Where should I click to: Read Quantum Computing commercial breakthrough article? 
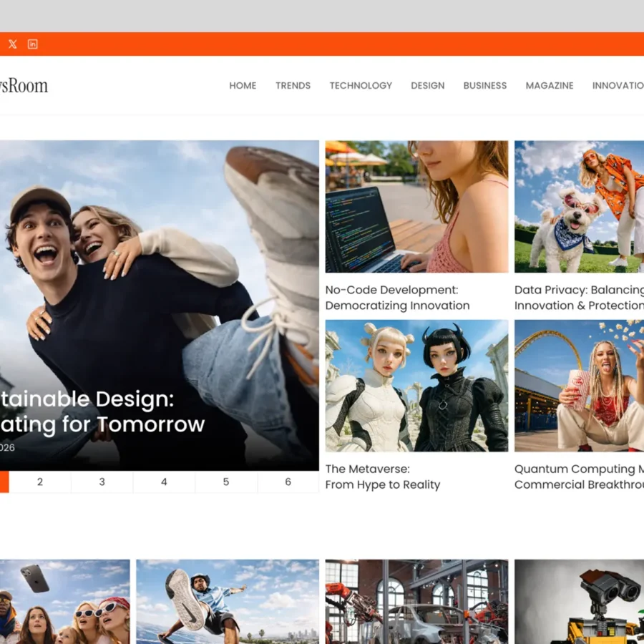coord(579,477)
